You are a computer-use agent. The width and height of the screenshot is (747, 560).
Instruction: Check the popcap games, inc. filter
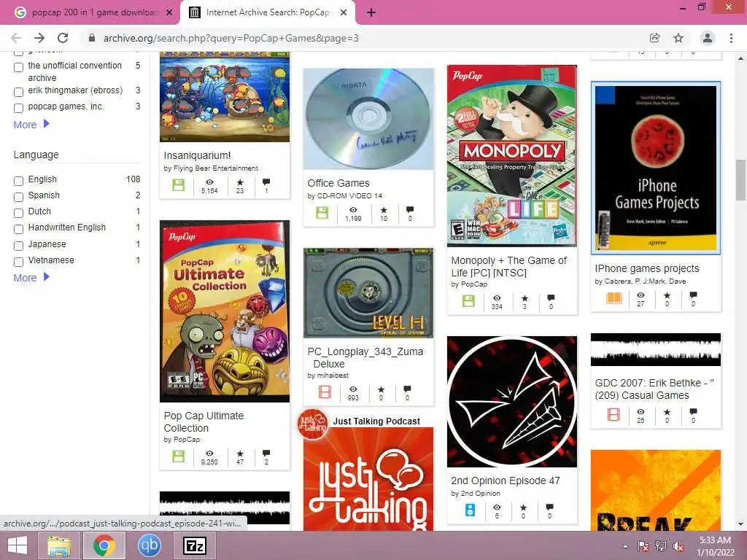click(18, 108)
